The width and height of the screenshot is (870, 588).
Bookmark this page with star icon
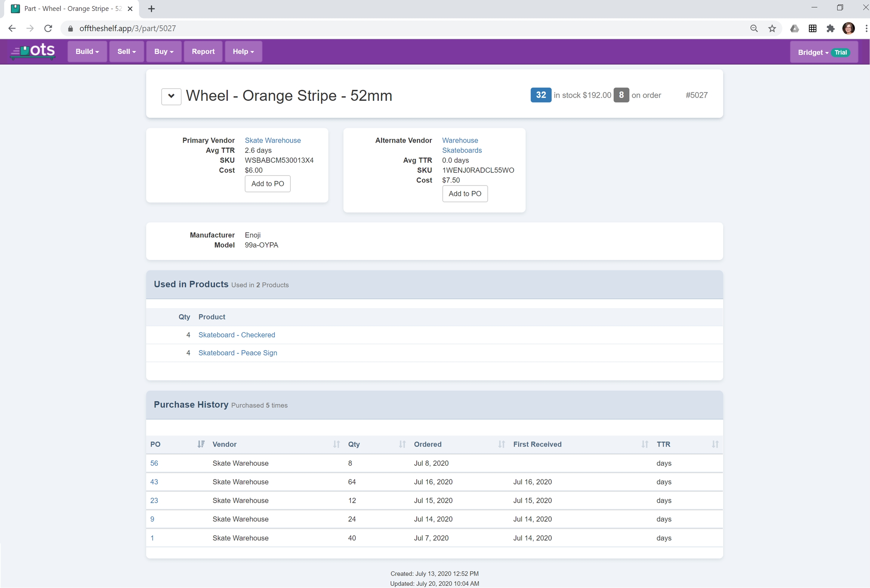coord(772,29)
